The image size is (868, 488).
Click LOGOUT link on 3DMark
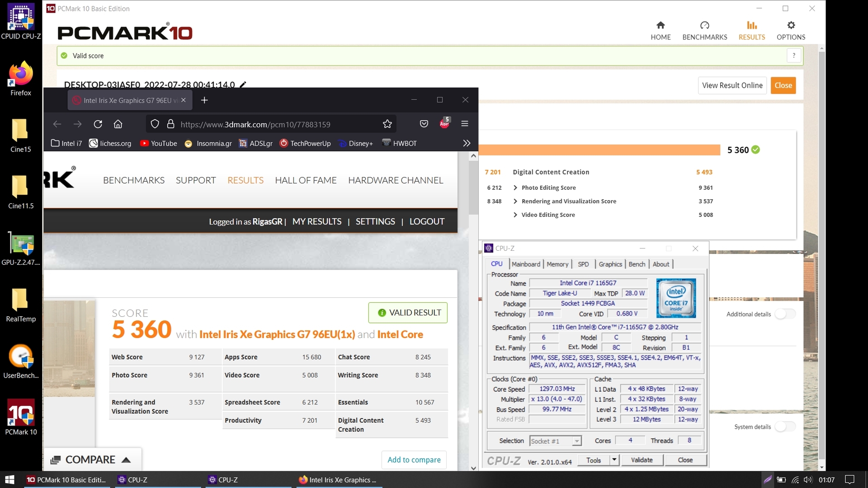coord(427,221)
